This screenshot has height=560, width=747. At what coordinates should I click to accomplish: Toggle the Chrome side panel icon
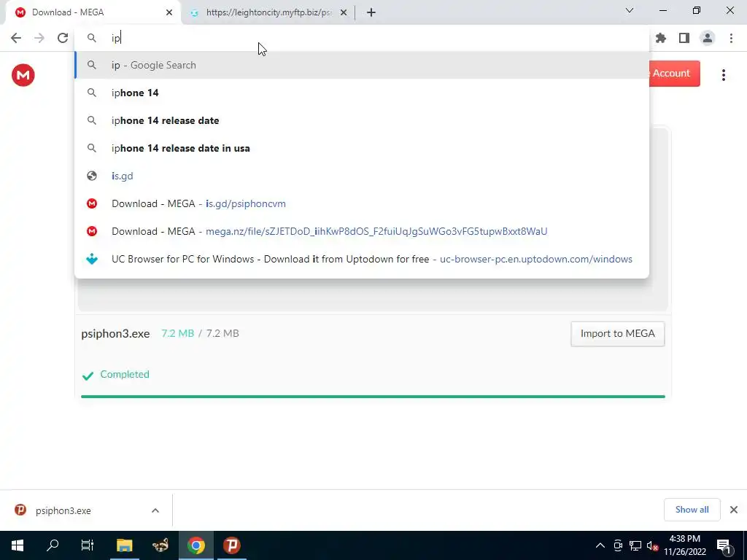[684, 38]
